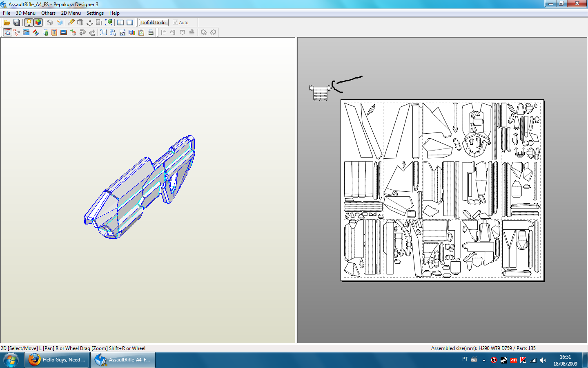Select the small stray part outside the page
588x368 pixels.
coord(320,93)
